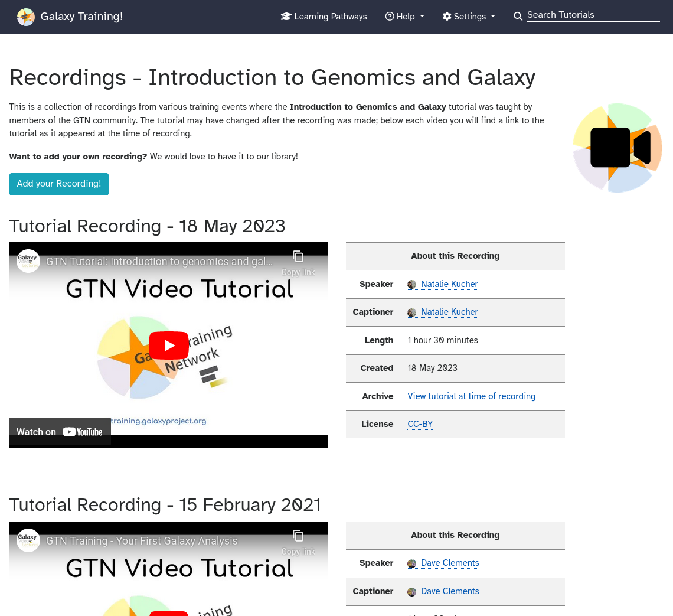Open Captioner Dave Clements link

pyautogui.click(x=450, y=591)
